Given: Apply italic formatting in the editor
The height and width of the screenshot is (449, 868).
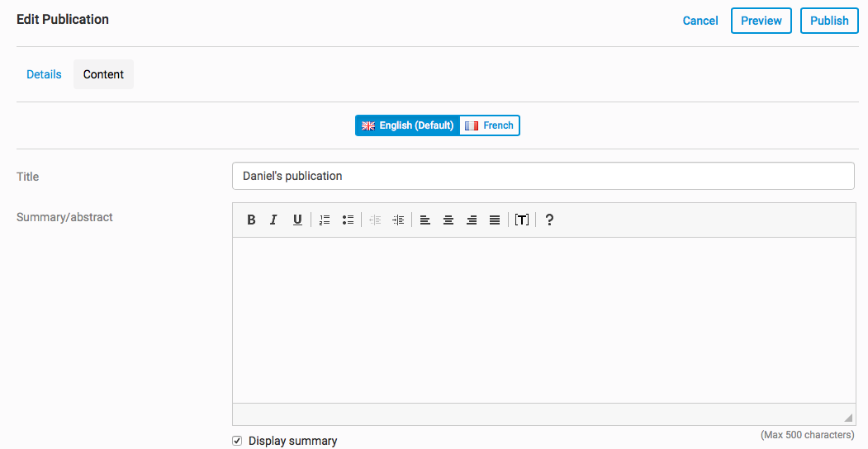Looking at the screenshot, I should (273, 220).
